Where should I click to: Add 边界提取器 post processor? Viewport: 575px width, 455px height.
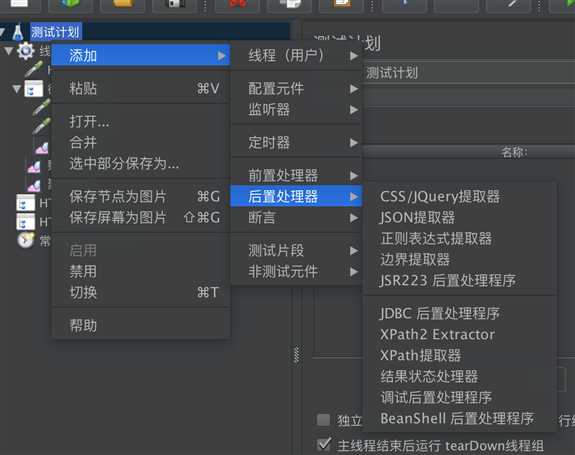(460, 260)
